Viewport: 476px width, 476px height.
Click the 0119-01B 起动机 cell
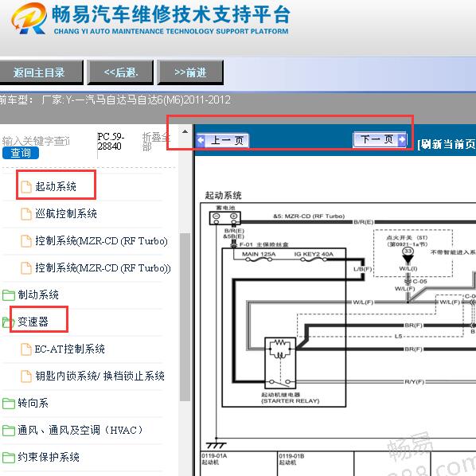[316, 463]
